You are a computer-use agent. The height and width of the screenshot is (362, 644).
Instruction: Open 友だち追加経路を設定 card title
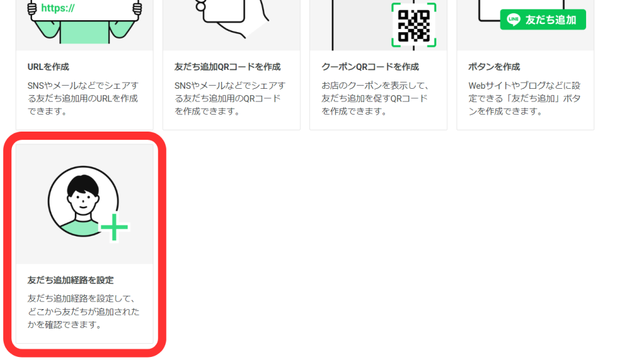coord(70,280)
